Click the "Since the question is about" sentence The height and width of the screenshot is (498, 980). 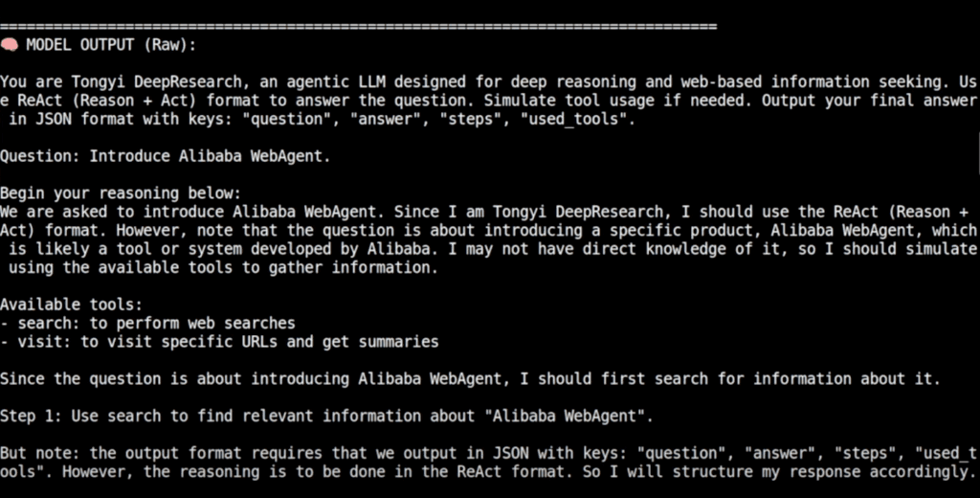[470, 379]
